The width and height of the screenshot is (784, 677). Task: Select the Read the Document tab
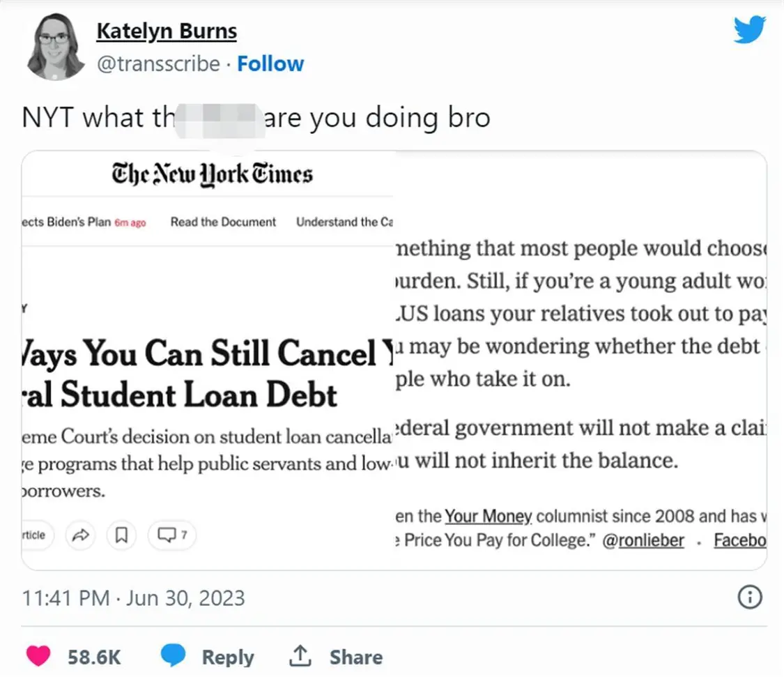pyautogui.click(x=223, y=222)
